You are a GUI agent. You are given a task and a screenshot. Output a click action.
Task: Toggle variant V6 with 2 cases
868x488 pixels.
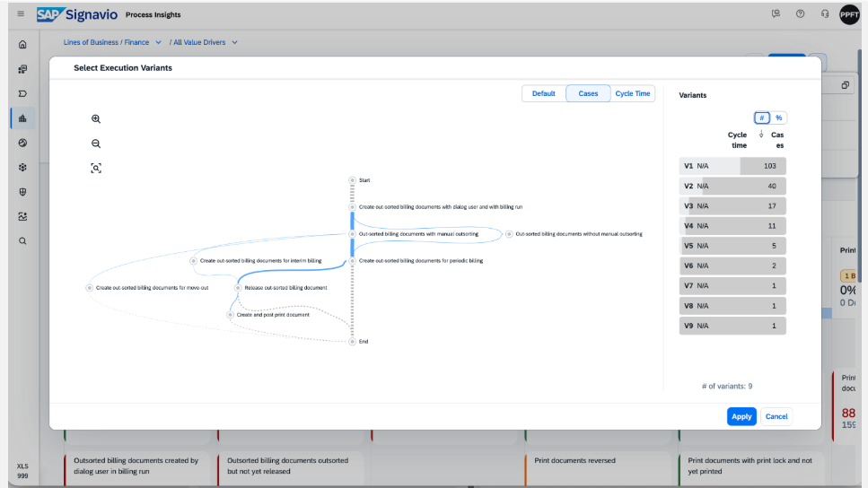coord(732,266)
